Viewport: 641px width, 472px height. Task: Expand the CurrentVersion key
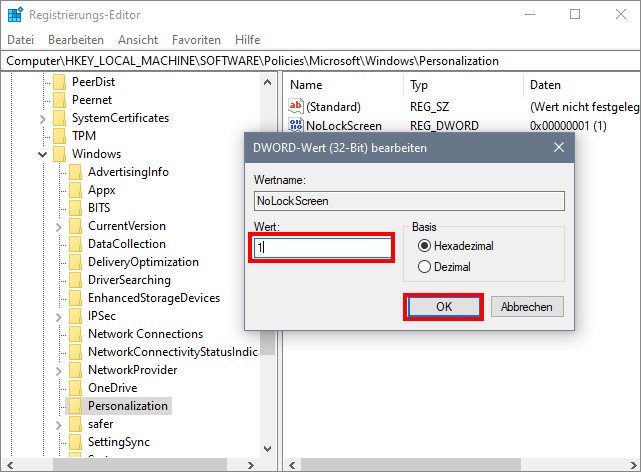click(x=58, y=227)
